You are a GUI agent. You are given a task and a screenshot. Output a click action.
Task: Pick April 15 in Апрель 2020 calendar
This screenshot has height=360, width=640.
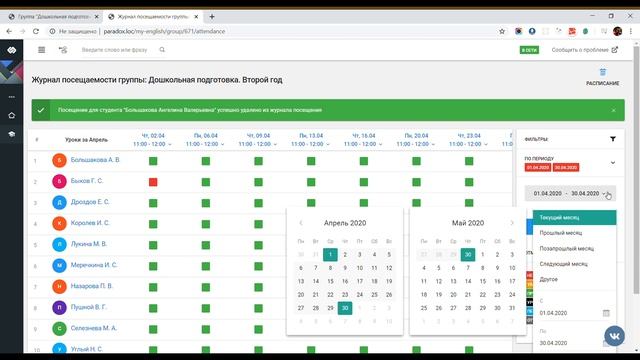330,281
